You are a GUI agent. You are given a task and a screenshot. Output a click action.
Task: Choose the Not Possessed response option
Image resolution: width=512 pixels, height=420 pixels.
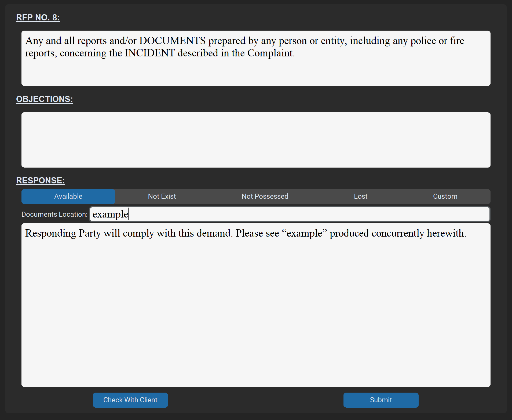coord(265,196)
